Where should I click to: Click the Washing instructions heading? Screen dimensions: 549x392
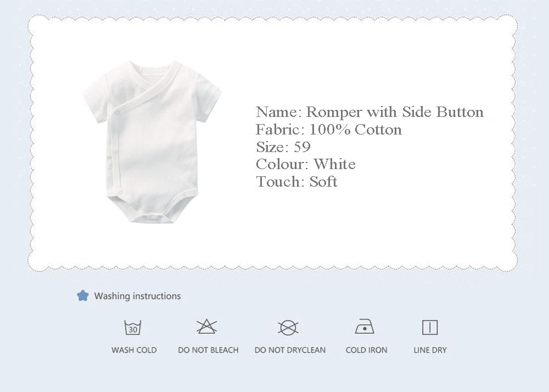(137, 296)
